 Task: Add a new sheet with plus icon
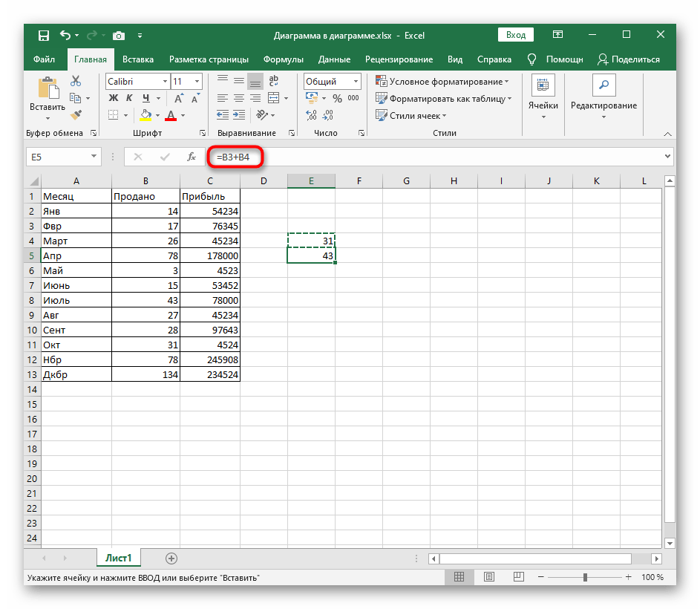[x=171, y=558]
